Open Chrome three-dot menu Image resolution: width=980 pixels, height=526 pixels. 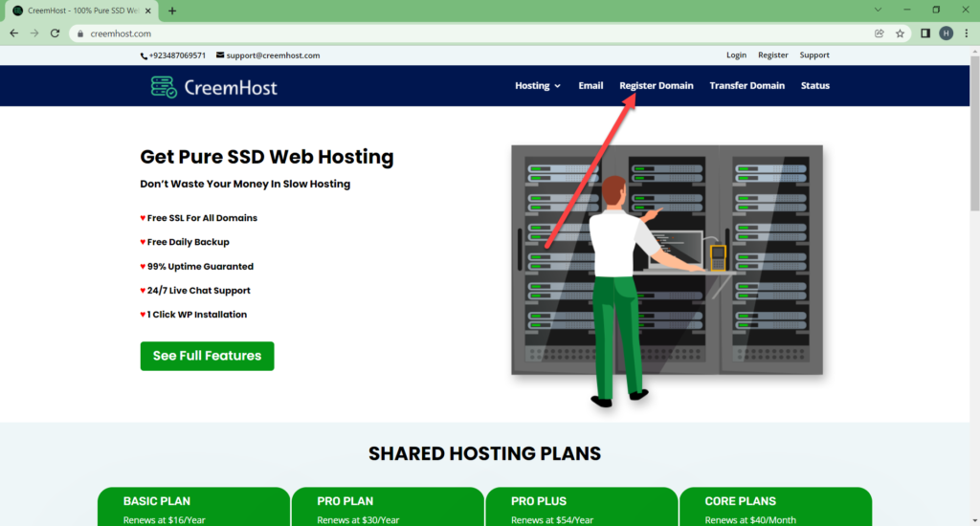pyautogui.click(x=967, y=33)
